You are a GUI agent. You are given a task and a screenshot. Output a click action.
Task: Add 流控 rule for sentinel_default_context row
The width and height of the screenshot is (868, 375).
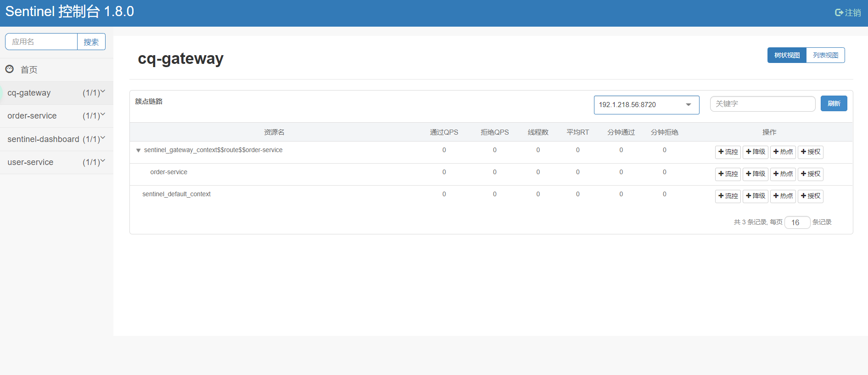pyautogui.click(x=728, y=196)
